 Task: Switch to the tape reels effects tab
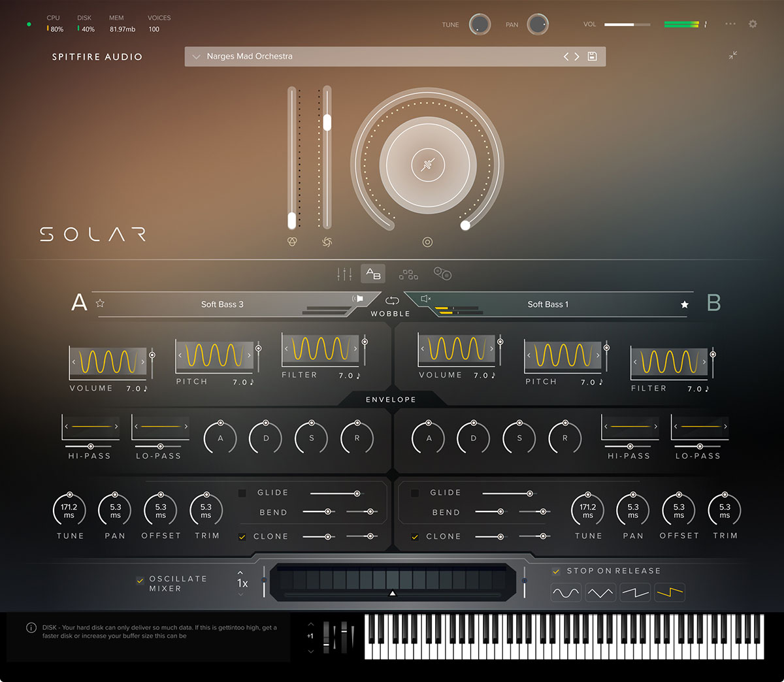click(x=442, y=274)
